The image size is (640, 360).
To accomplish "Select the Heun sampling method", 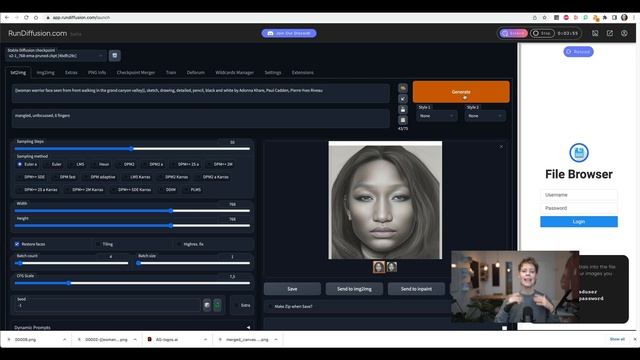I will tap(100, 164).
